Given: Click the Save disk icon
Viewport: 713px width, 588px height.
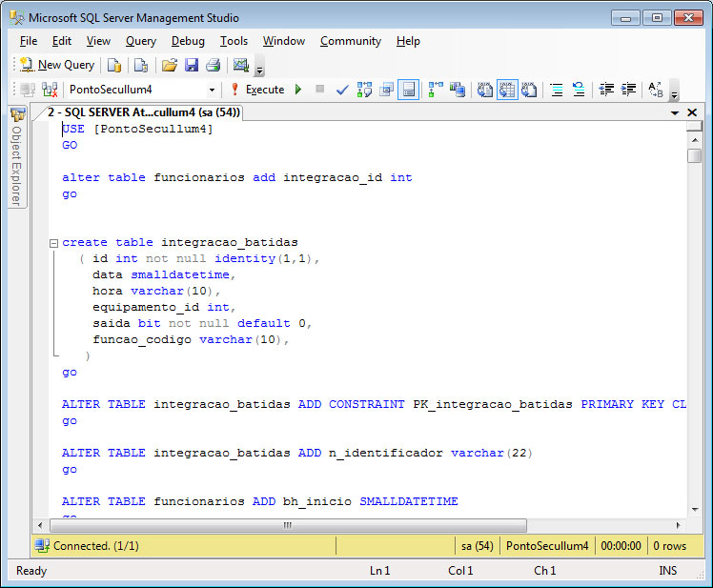Looking at the screenshot, I should click(191, 65).
